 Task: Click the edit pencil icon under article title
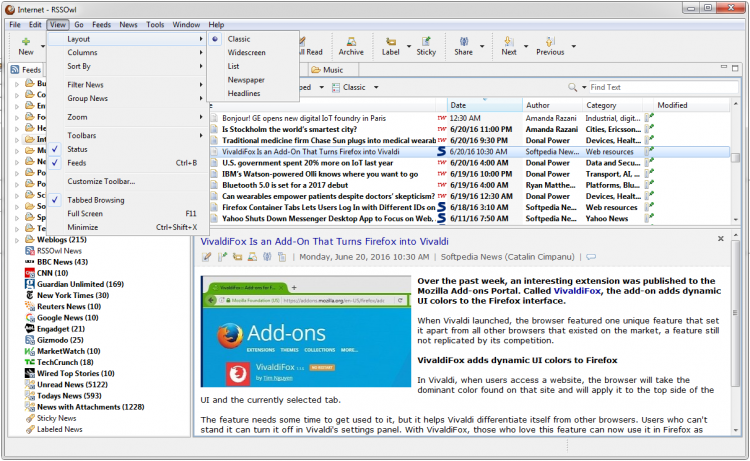point(206,257)
